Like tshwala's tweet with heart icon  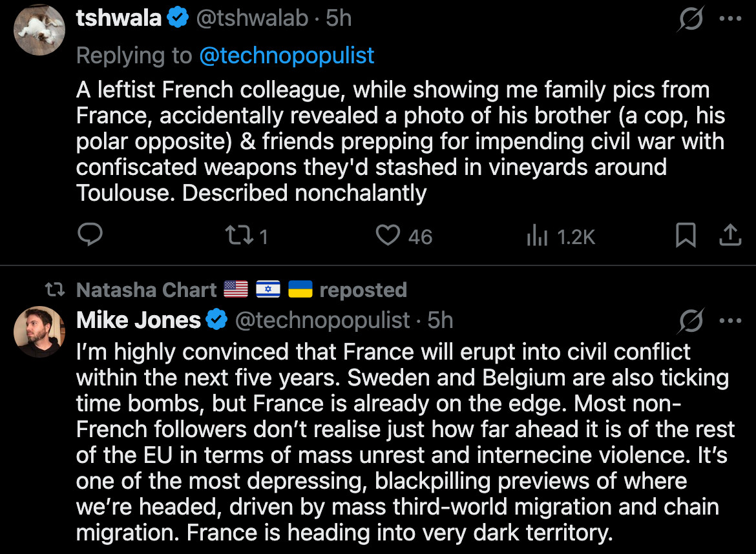click(x=388, y=236)
